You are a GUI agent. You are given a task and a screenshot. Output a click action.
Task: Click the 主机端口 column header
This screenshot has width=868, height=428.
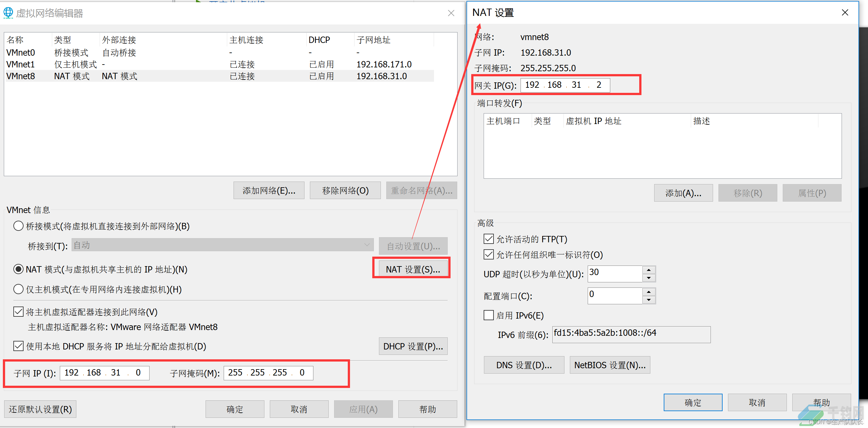pos(507,121)
